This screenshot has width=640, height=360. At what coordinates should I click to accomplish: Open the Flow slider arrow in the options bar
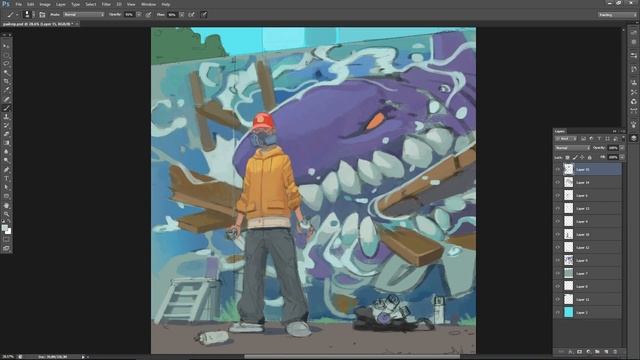(x=182, y=15)
